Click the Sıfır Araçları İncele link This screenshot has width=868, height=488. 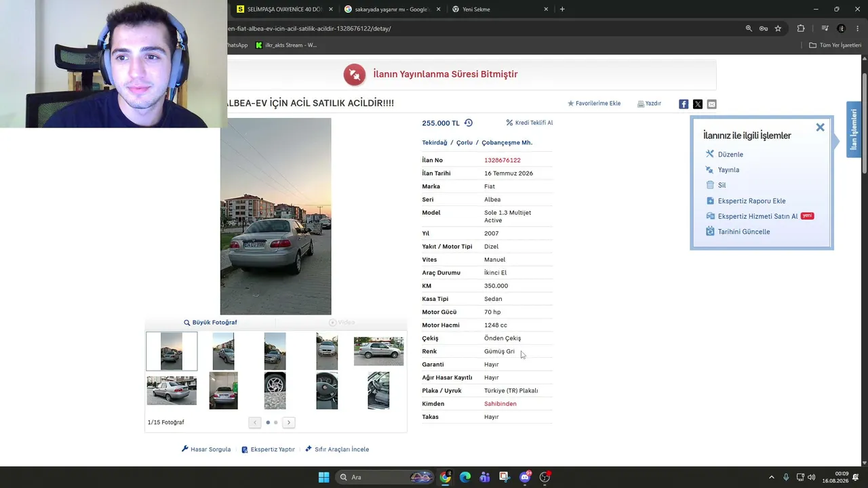[337, 449]
